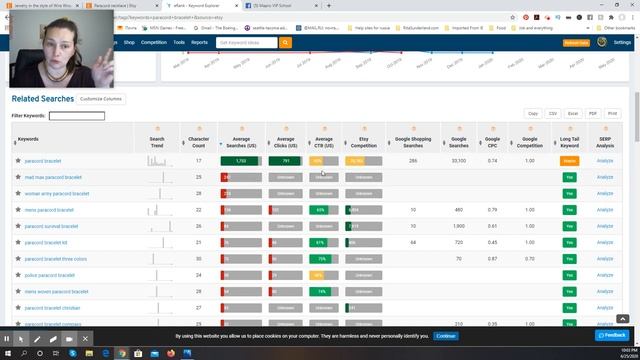Click the Filter Keywords input field
Image resolution: width=640 pixels, height=360 pixels.
click(77, 116)
